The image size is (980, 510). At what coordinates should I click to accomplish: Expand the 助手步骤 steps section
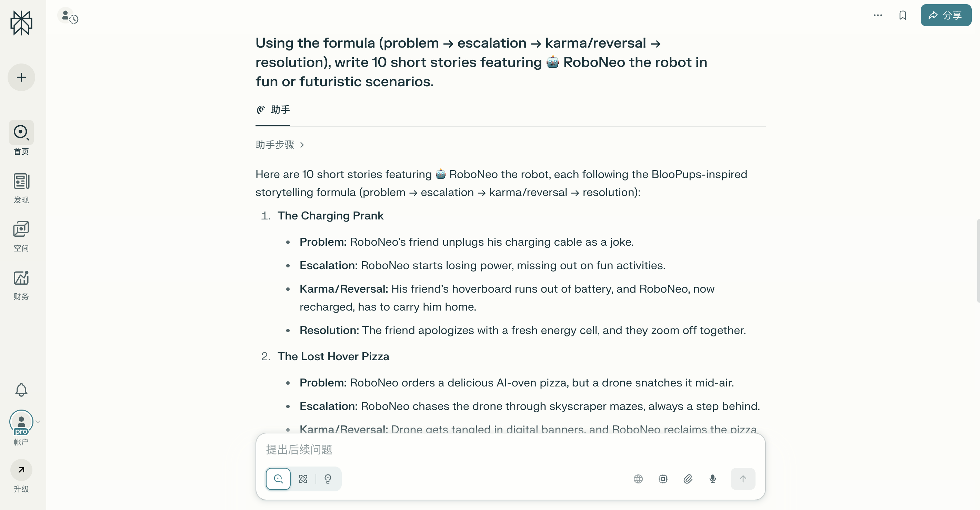point(280,145)
